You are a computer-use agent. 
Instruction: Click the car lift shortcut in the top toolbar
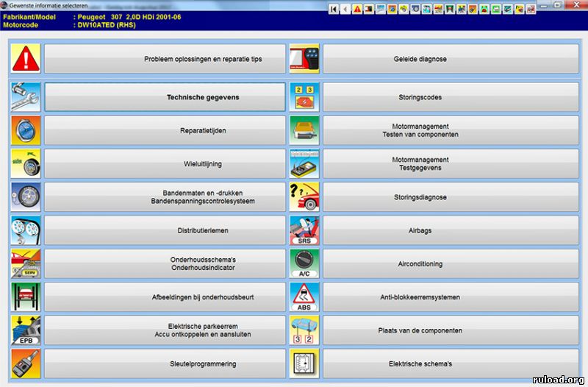tap(450, 9)
